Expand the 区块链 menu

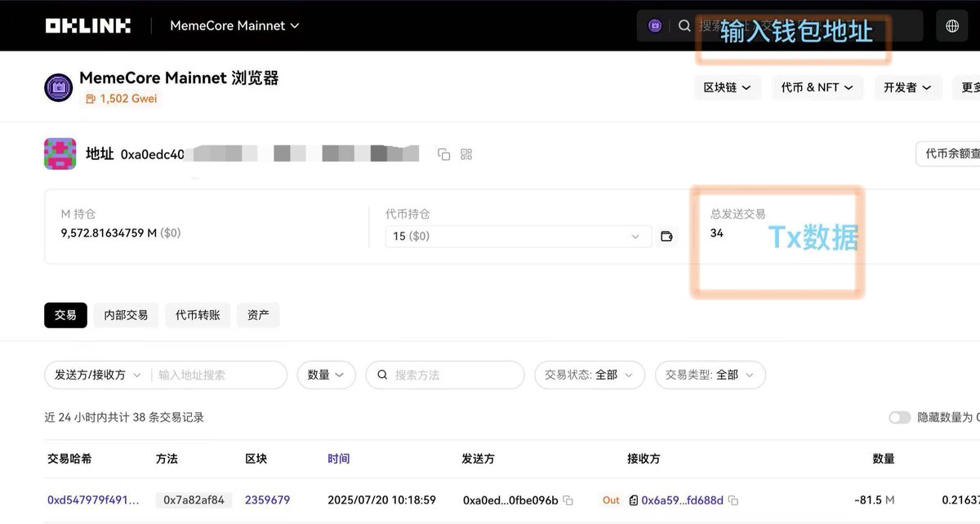(727, 87)
